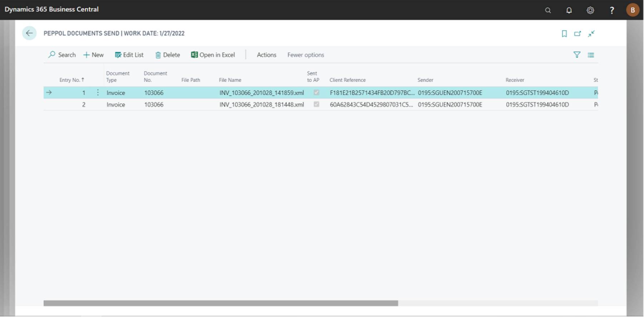Click the Document Type column header
Viewport: 644px width, 317px height.
118,77
